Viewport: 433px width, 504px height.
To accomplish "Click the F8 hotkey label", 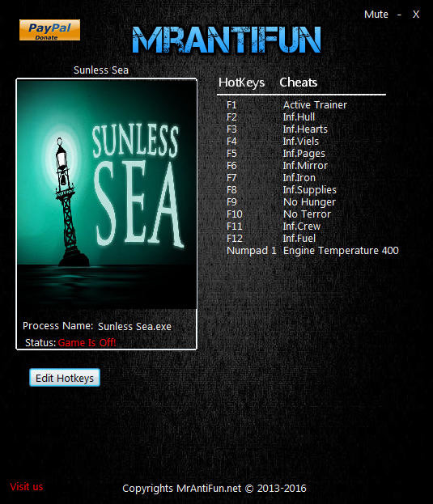I will 231,190.
